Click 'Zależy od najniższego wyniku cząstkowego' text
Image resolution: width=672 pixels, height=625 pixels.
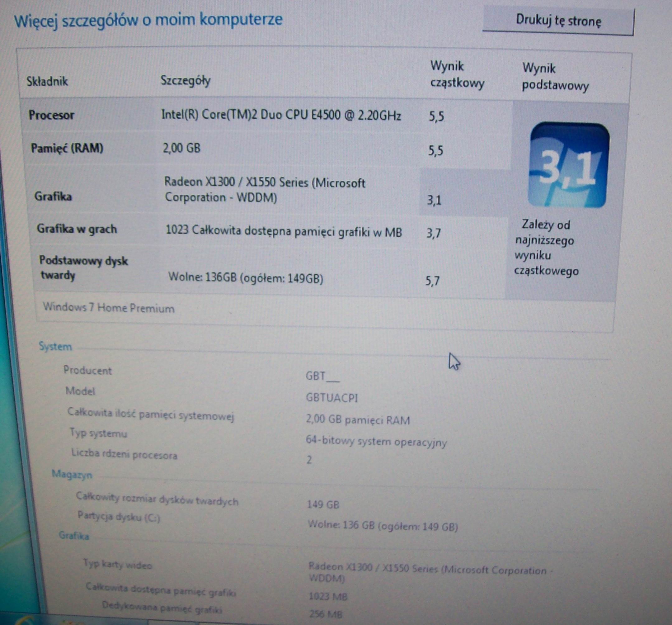pyautogui.click(x=546, y=248)
